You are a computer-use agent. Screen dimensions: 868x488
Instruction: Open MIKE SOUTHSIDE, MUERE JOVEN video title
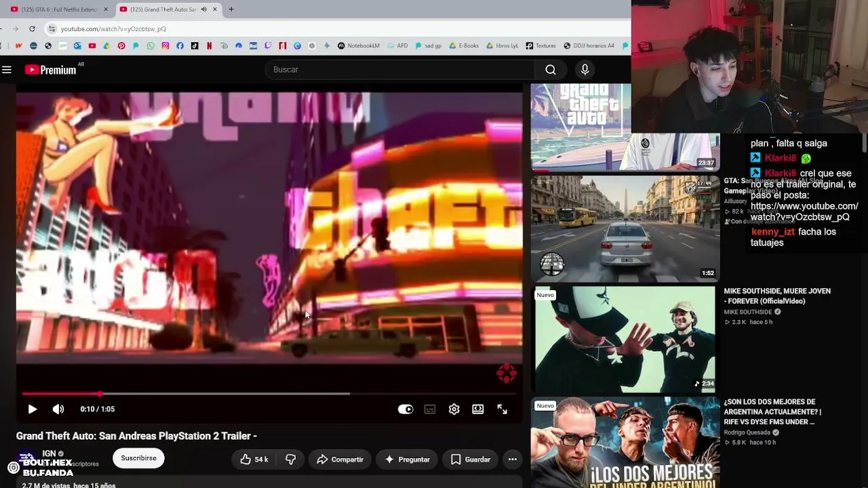777,296
